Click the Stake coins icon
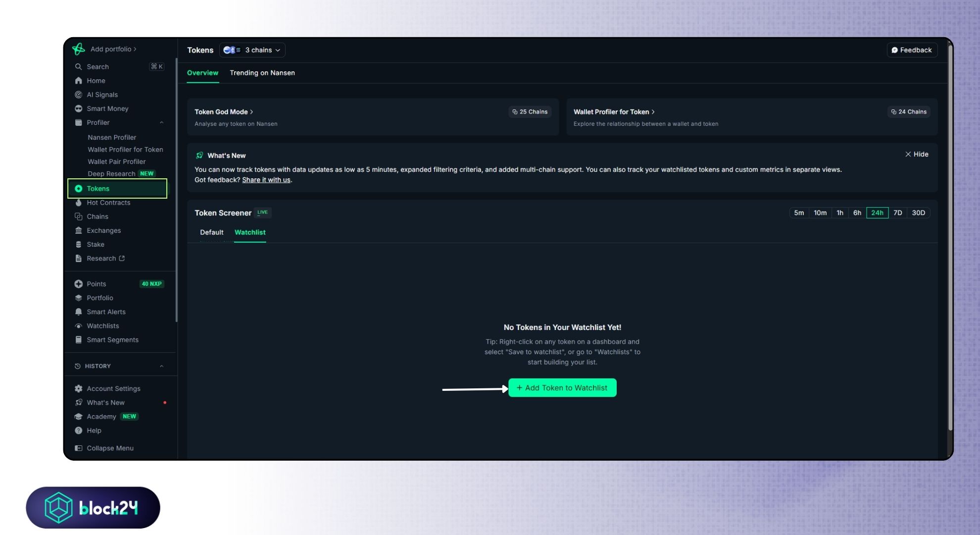980x535 pixels. [78, 244]
